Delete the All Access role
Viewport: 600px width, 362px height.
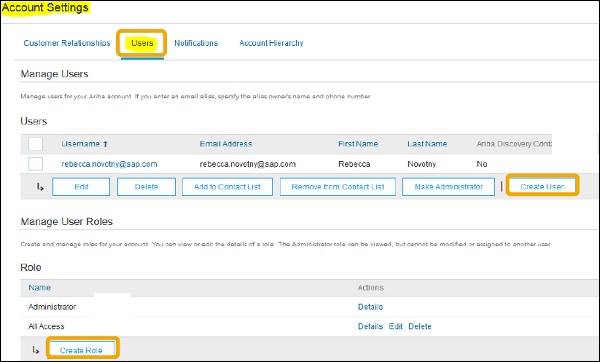click(420, 326)
